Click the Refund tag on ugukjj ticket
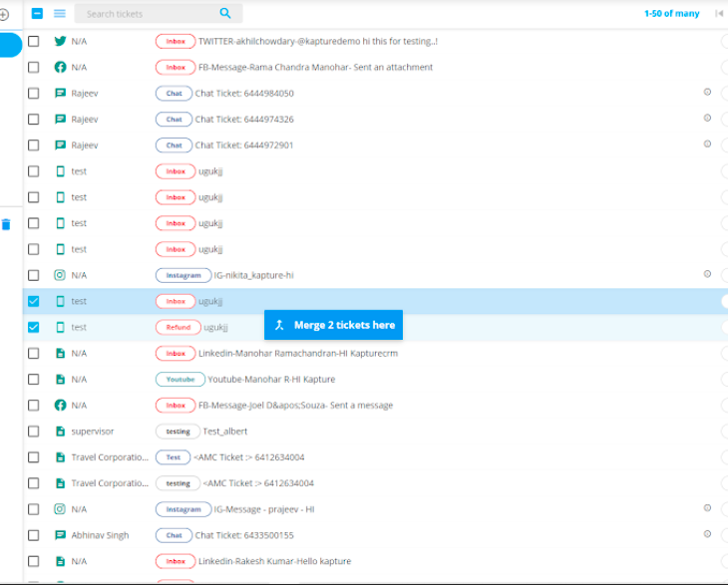 pyautogui.click(x=179, y=327)
